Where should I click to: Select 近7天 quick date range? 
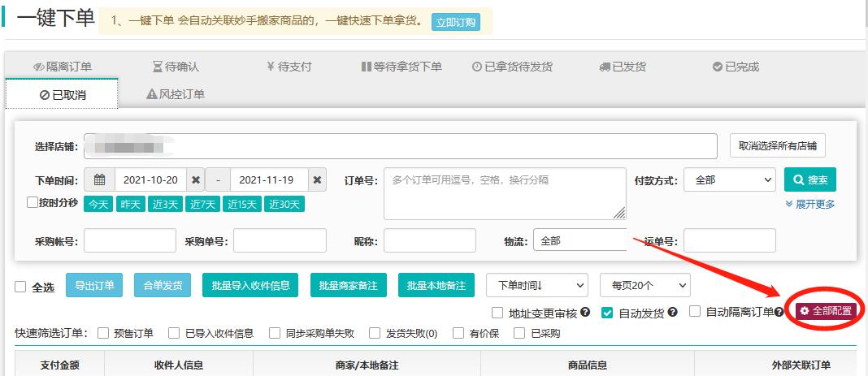202,204
